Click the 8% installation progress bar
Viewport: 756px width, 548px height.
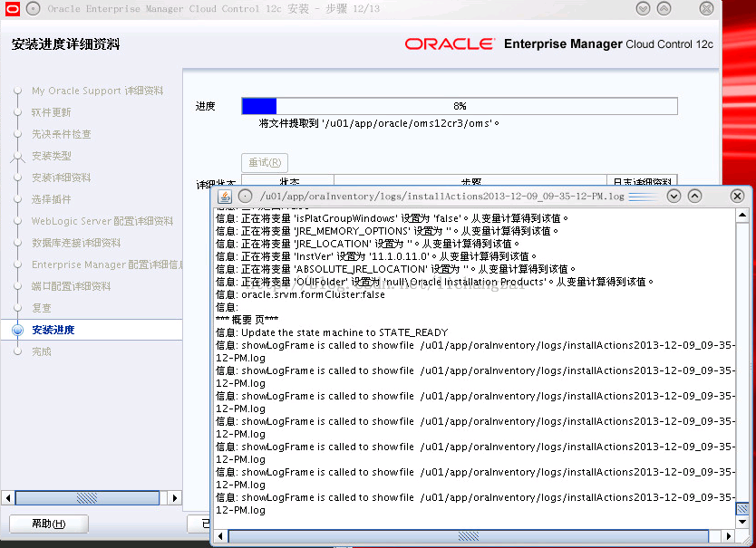(460, 106)
